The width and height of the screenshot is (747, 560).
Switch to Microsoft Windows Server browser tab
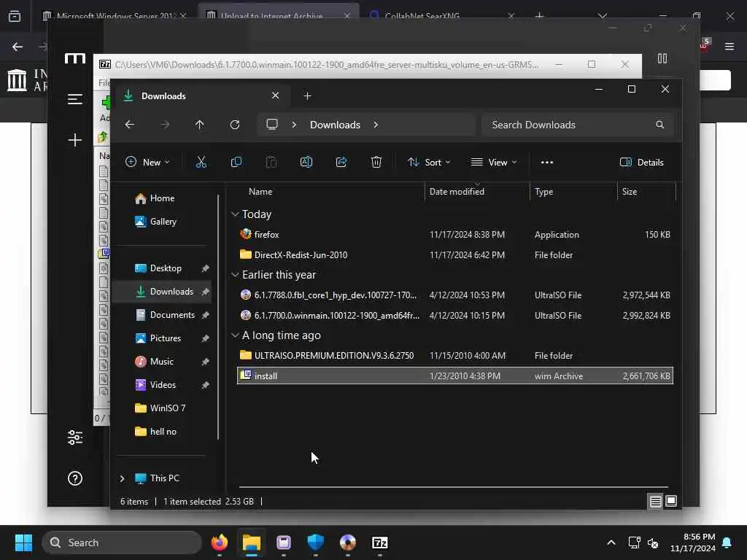pos(116,16)
